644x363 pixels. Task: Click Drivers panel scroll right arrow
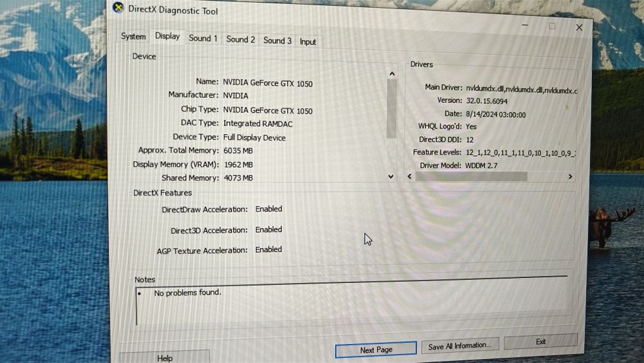pyautogui.click(x=570, y=177)
